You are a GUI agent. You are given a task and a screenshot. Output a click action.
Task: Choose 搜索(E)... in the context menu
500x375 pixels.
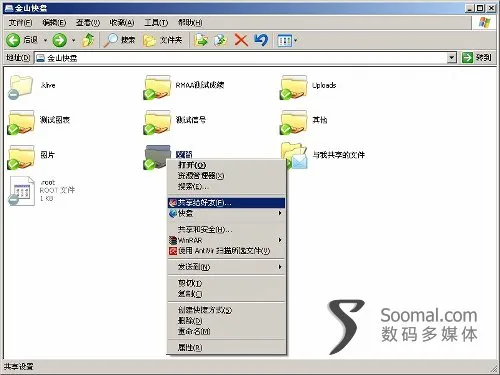coord(227,186)
